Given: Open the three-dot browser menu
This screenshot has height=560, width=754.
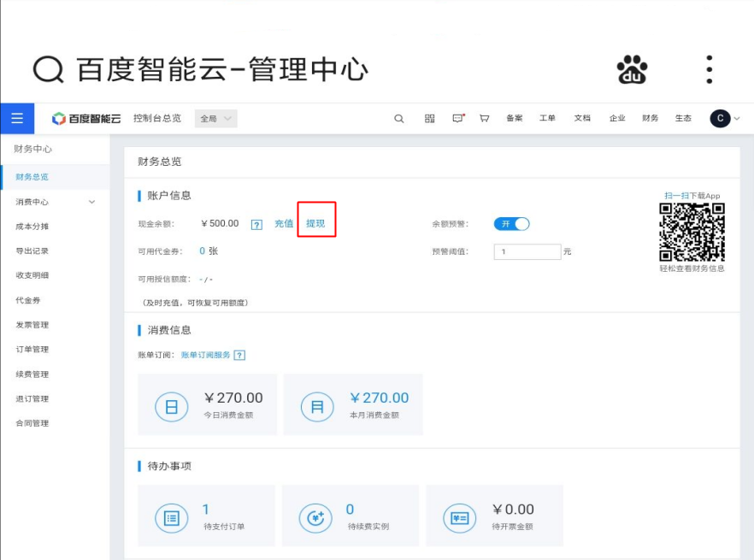Looking at the screenshot, I should [x=710, y=69].
